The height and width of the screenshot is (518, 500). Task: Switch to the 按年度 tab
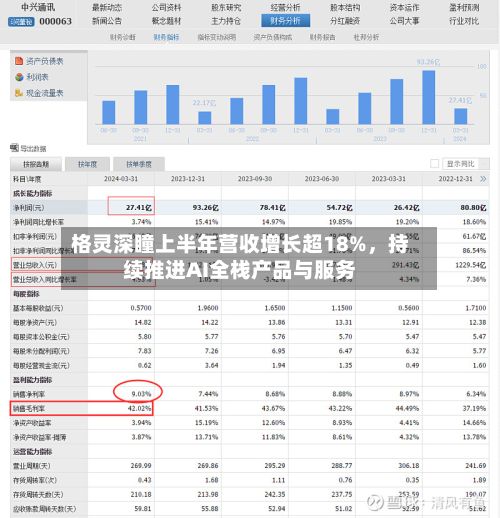pos(88,164)
